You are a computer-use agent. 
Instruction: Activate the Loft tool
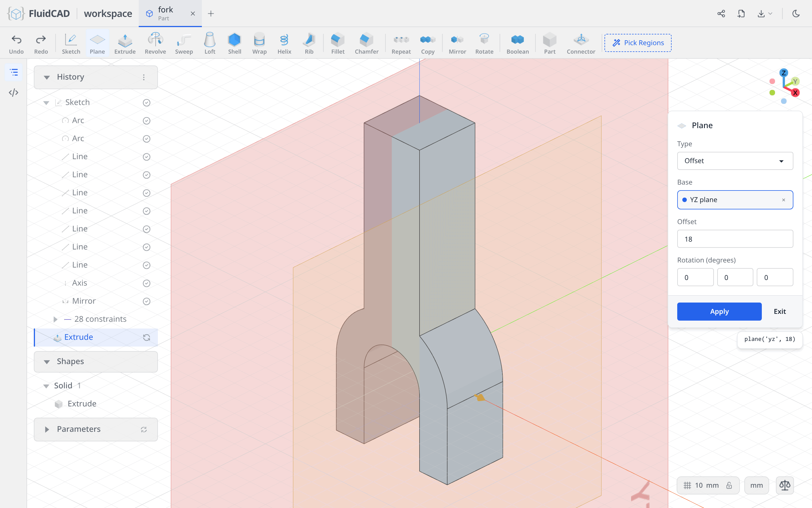pyautogui.click(x=210, y=43)
